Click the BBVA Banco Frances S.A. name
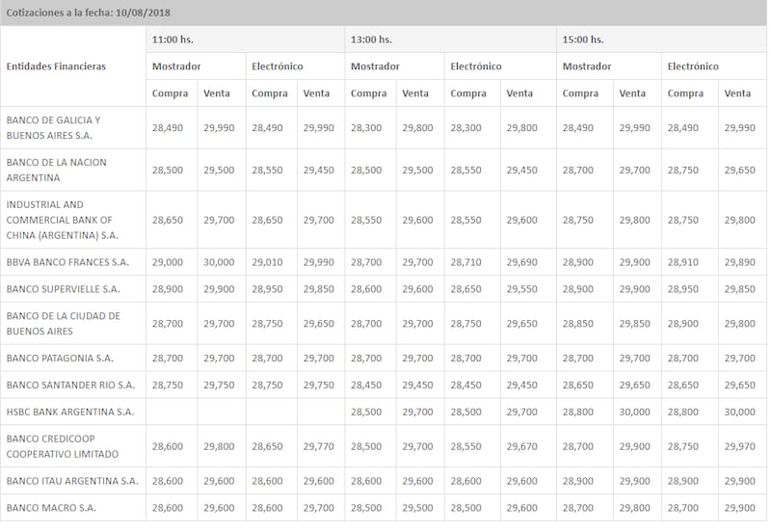 67,262
